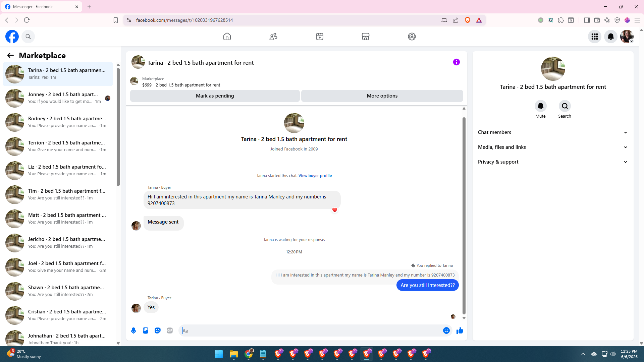644x362 pixels.
Task: Open the browser sidebar panel icon
Action: pyautogui.click(x=587, y=20)
